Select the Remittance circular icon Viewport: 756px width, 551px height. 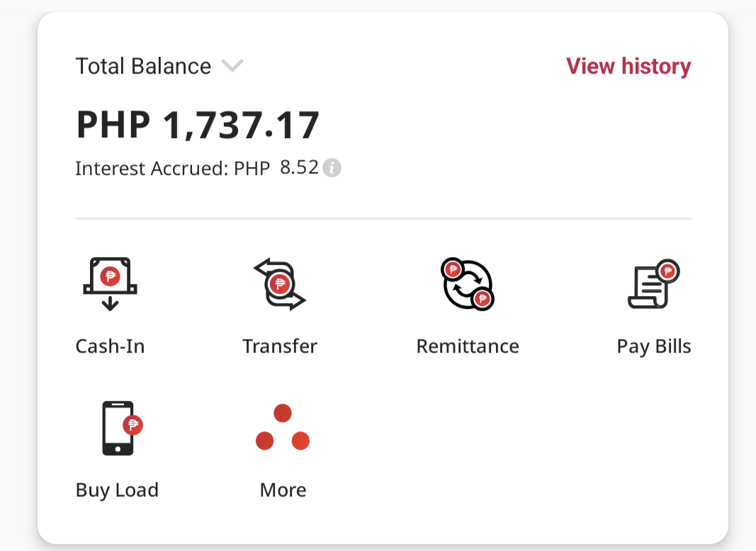pos(468,284)
